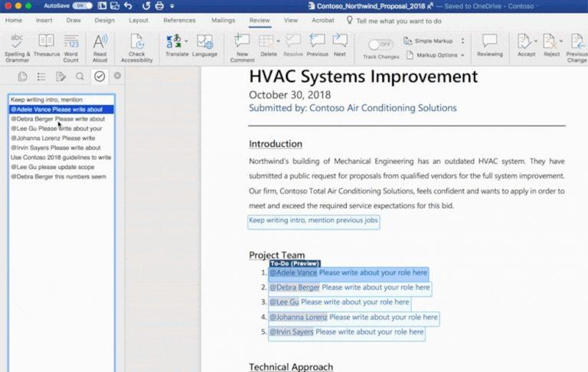This screenshot has height=372, width=588.
Task: Open the Acrobat tab
Action: [323, 20]
